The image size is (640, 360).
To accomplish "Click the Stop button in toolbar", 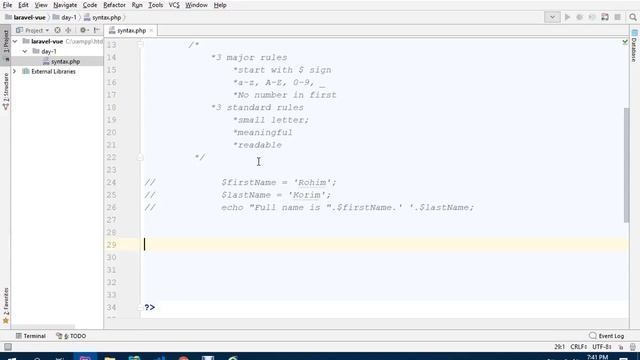I will pos(618,17).
